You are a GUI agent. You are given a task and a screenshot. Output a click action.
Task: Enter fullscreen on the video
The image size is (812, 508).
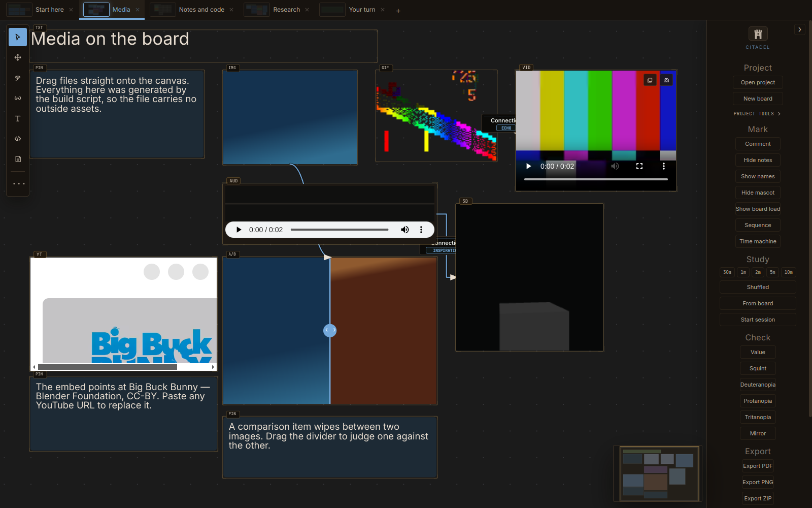639,166
